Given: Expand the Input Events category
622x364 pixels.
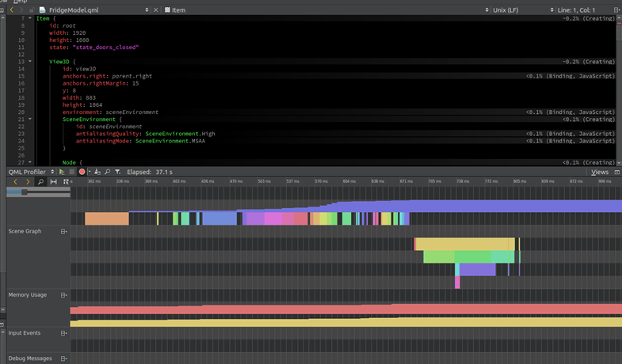Looking at the screenshot, I should point(63,333).
